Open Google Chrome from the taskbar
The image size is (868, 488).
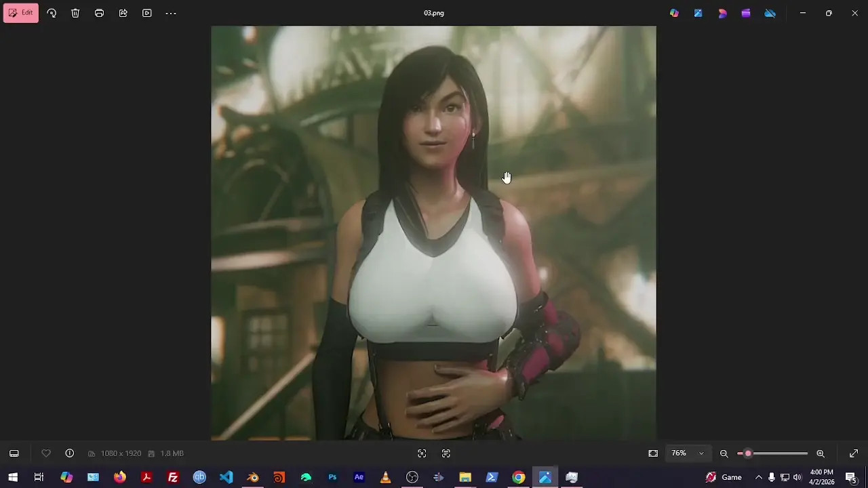click(x=518, y=477)
